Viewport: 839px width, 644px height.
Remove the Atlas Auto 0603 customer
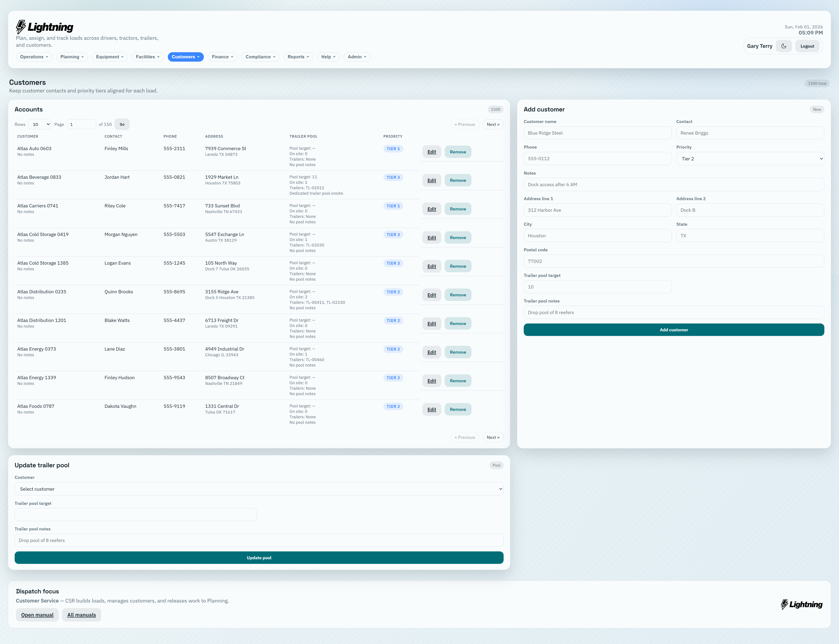pyautogui.click(x=458, y=151)
